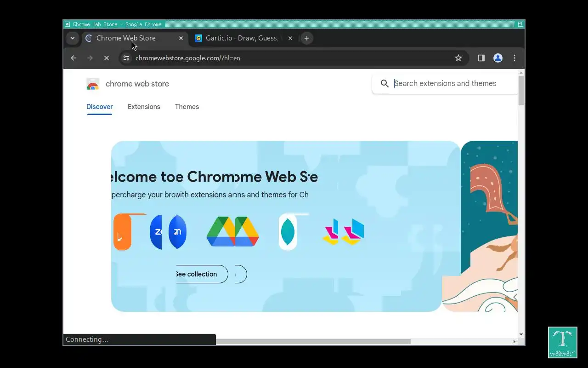
Task: Click the forward navigation arrow
Action: click(90, 58)
